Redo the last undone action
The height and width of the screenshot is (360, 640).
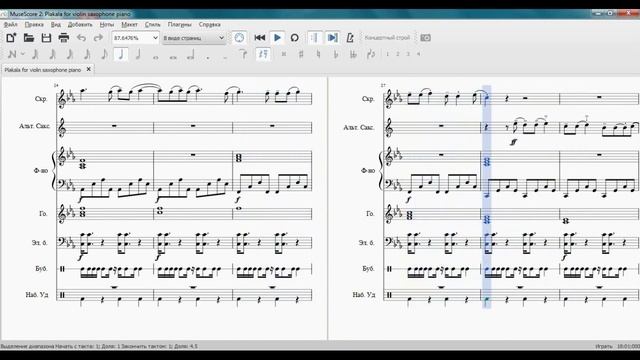(x=98, y=38)
